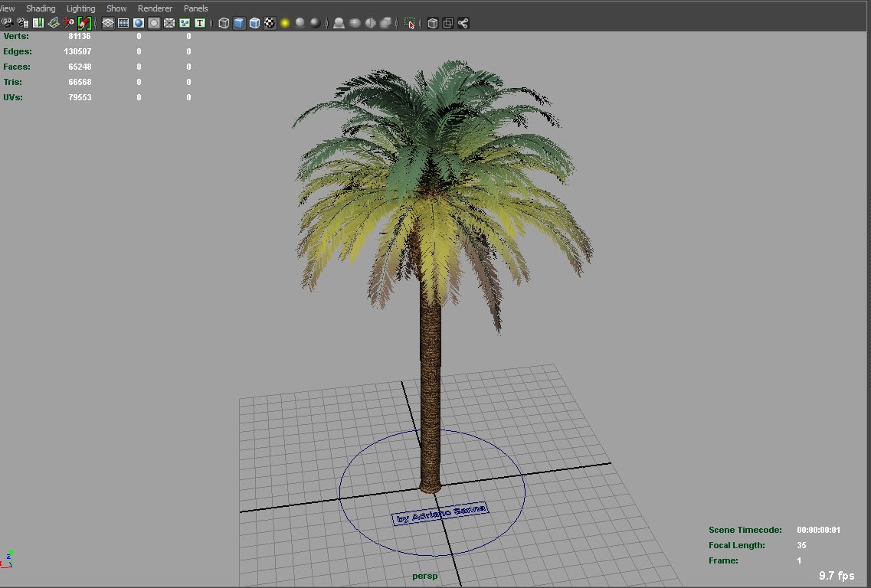Enable 2D Pan/Zoom mode

67,23
